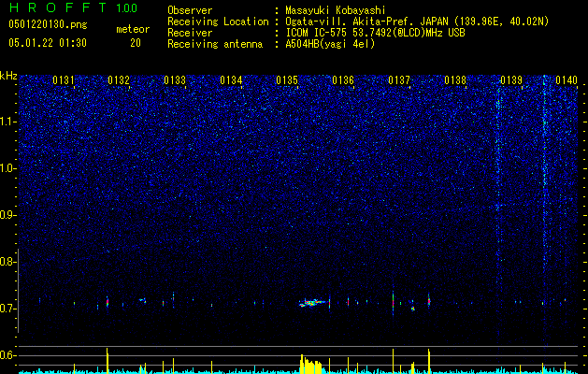Click the date stamp 05.01.22 01:30
Viewport: 588px width, 374px height.
click(48, 43)
